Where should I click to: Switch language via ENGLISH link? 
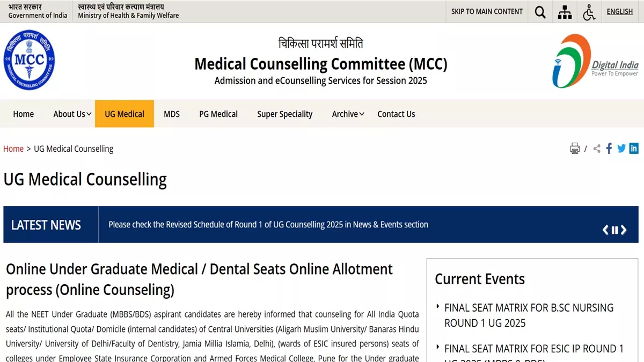(x=620, y=11)
